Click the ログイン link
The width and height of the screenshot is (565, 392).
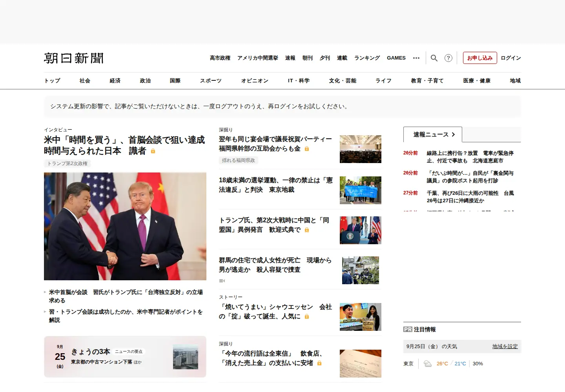pyautogui.click(x=511, y=58)
